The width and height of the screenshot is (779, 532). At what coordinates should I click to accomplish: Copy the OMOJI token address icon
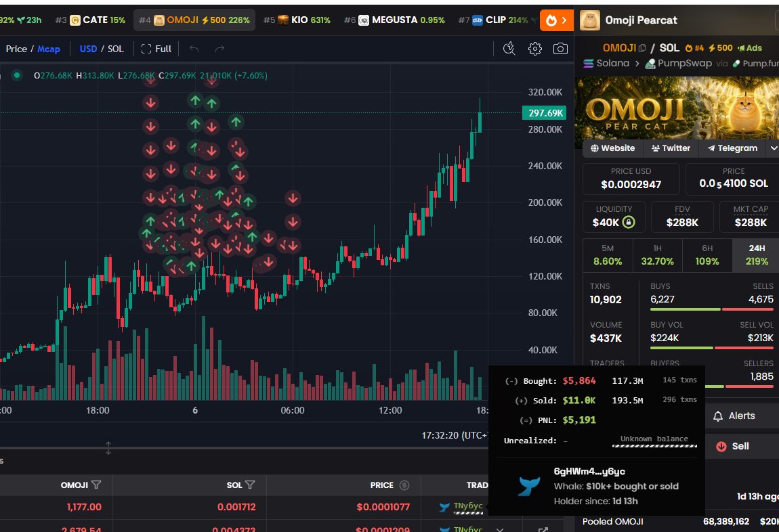[x=642, y=48]
